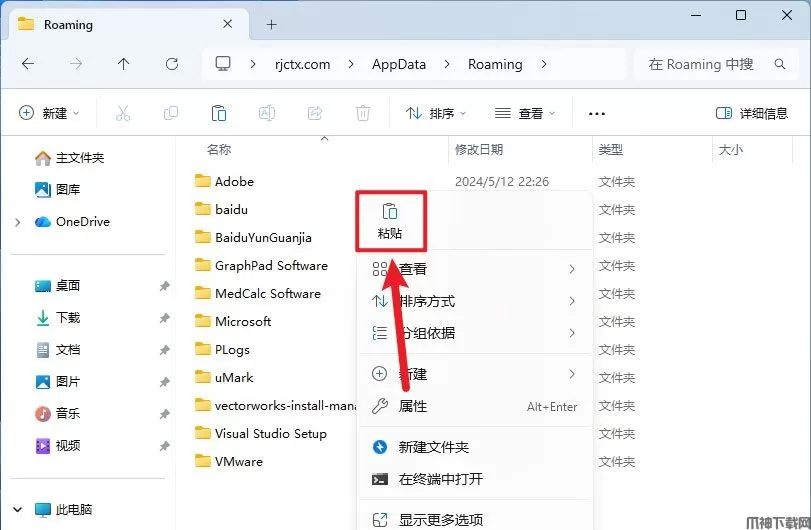Open 音乐 Music in sidebar
811x530 pixels.
pos(57,414)
